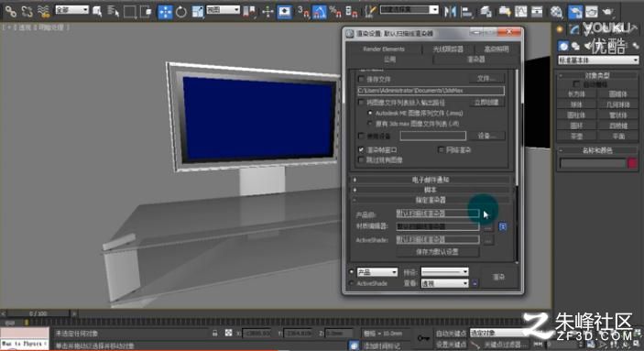Click the 渲染 render button

pos(498,277)
